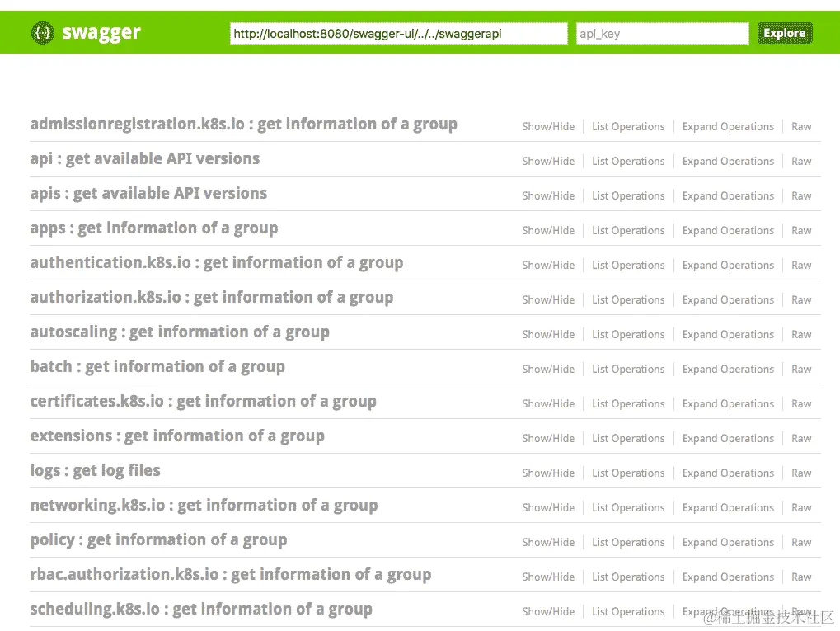
Task: Toggle Show/Hide for rbac.authorization.k8s.io
Action: [548, 577]
